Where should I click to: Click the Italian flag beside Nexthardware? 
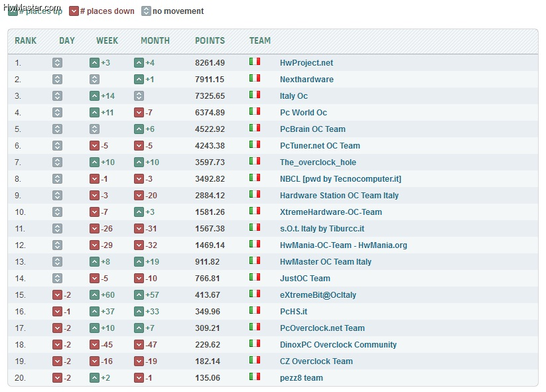click(x=255, y=78)
